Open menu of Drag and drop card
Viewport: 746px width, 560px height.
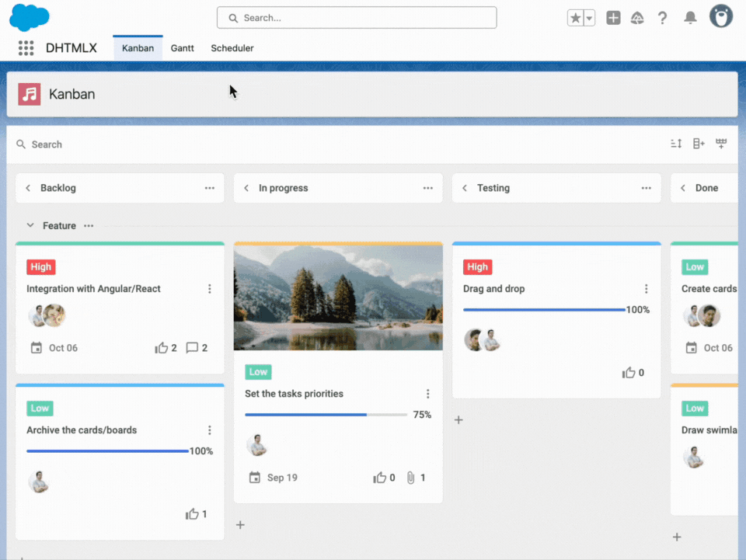[x=646, y=289]
